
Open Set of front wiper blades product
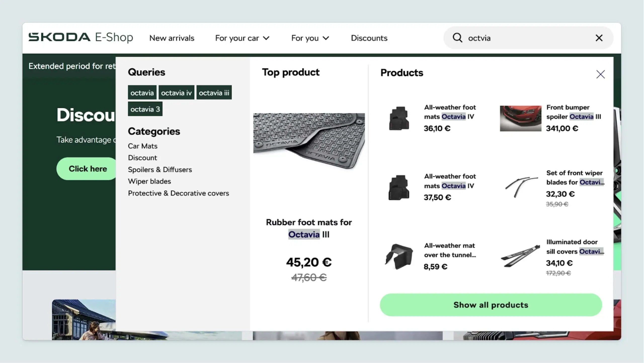tap(575, 177)
